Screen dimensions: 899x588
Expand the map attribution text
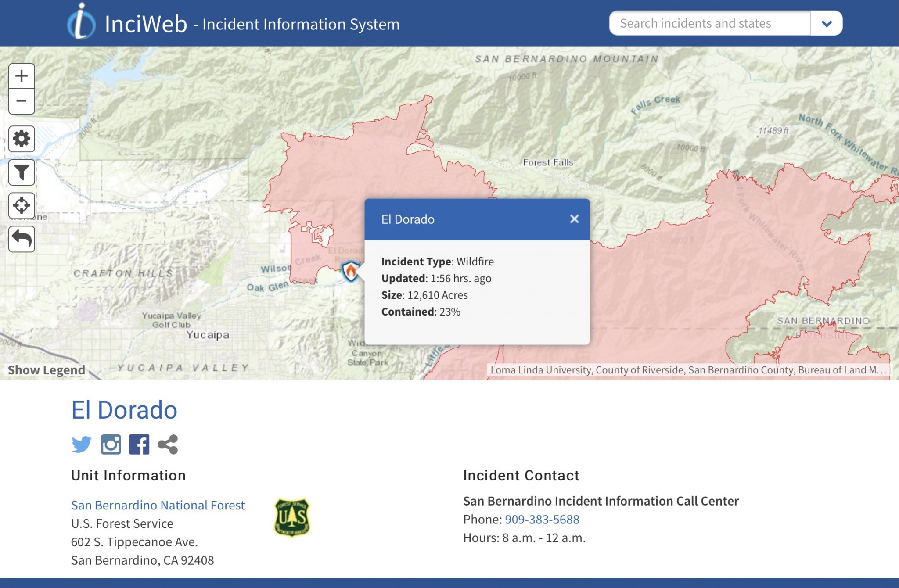point(688,370)
